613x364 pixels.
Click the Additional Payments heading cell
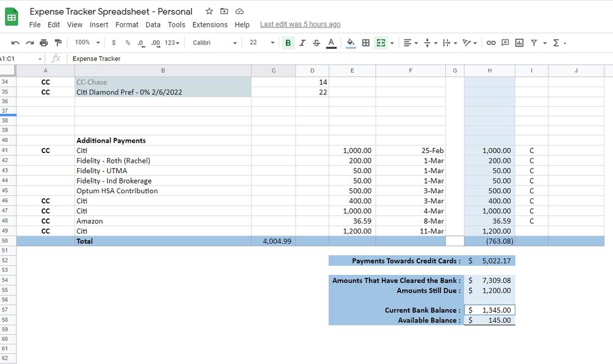point(163,140)
